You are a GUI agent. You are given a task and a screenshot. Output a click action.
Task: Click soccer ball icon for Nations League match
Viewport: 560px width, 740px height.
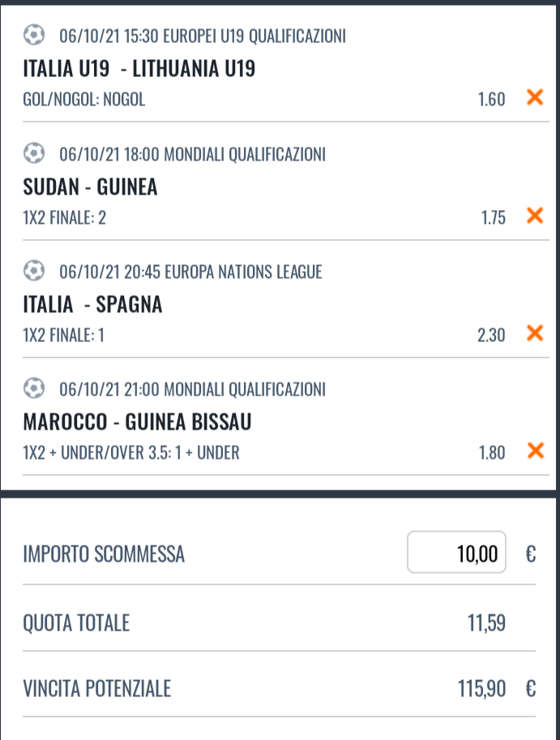[x=34, y=271]
